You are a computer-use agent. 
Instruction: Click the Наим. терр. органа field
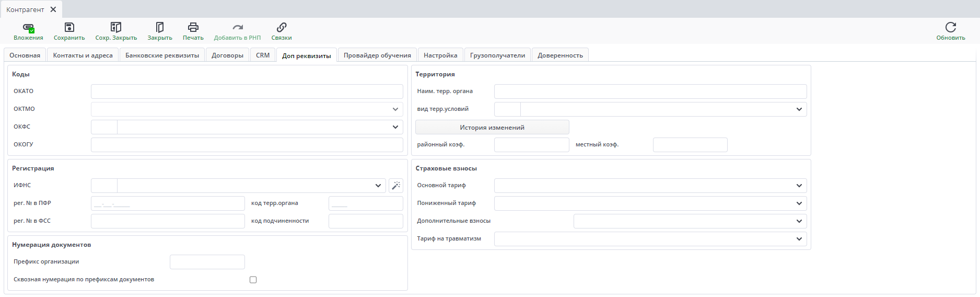(650, 92)
